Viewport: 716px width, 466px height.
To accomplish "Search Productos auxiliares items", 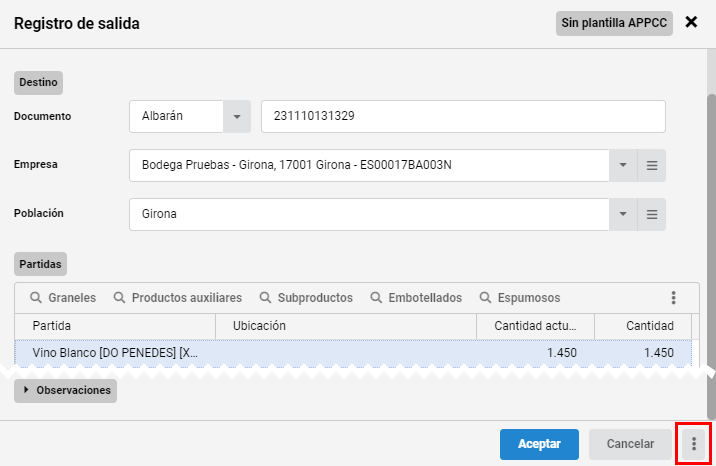I will point(178,298).
